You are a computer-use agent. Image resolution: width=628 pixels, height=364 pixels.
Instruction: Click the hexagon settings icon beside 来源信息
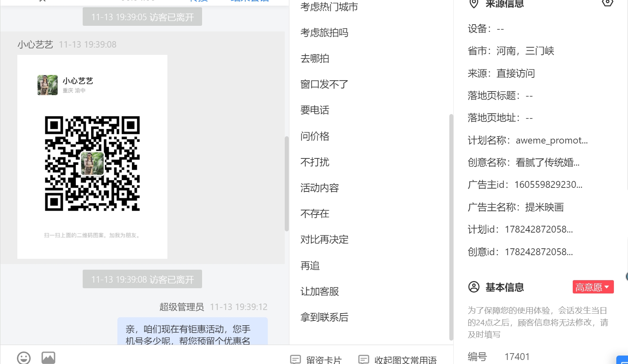coord(607,2)
